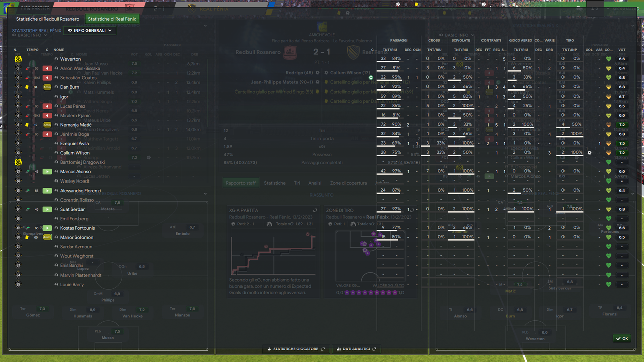Open Ezequiel Ávila's player profile

tap(75, 144)
